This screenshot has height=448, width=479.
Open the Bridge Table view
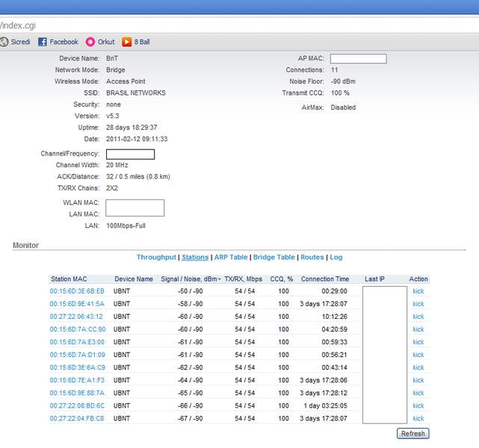tap(274, 258)
